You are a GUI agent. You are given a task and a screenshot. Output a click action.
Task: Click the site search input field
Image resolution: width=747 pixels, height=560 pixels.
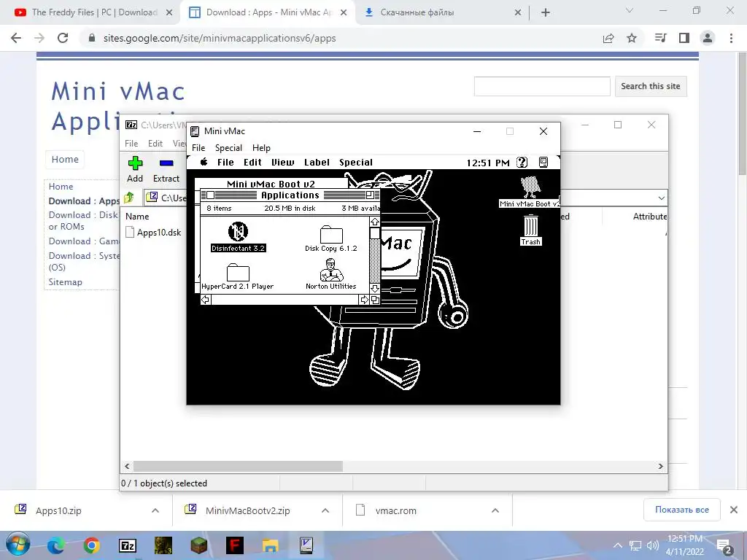coord(542,86)
